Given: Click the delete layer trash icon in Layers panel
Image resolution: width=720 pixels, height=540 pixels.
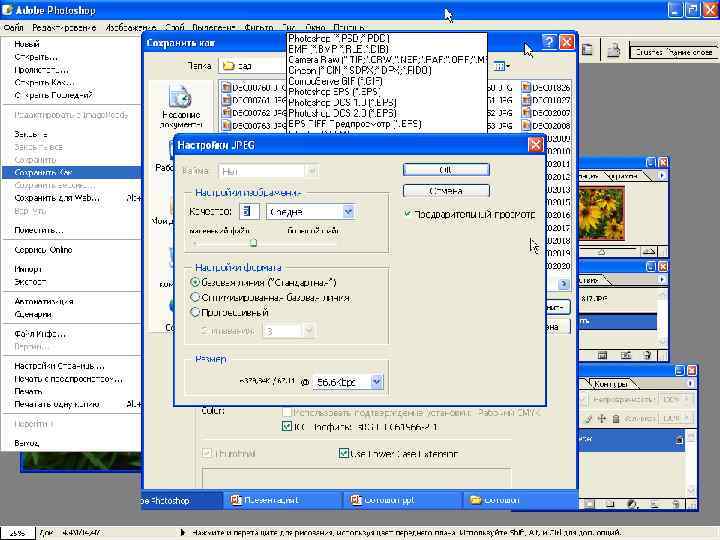Looking at the screenshot, I should [676, 504].
